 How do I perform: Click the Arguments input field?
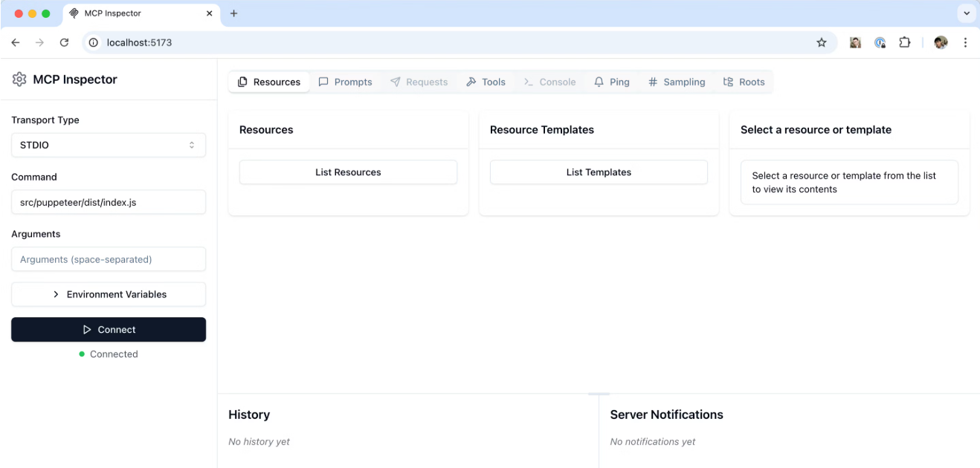pyautogui.click(x=109, y=259)
